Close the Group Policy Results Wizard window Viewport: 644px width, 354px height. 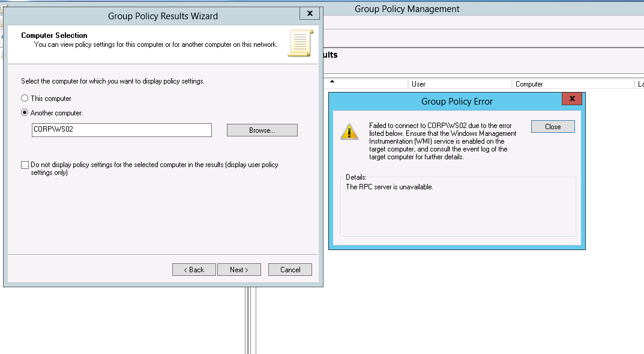tap(310, 13)
